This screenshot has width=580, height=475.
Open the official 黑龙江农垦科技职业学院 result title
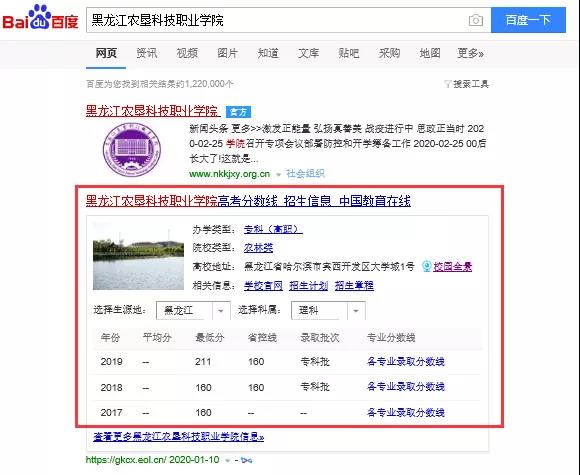(152, 111)
